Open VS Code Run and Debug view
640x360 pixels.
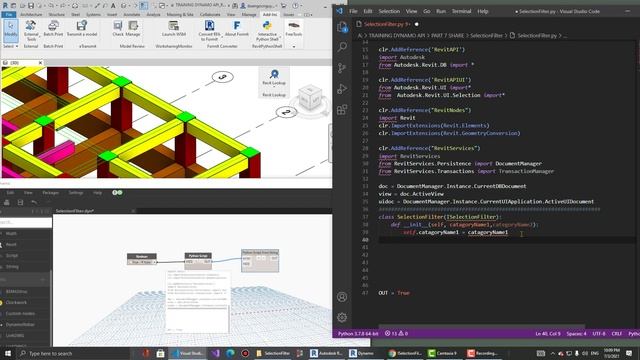point(342,89)
